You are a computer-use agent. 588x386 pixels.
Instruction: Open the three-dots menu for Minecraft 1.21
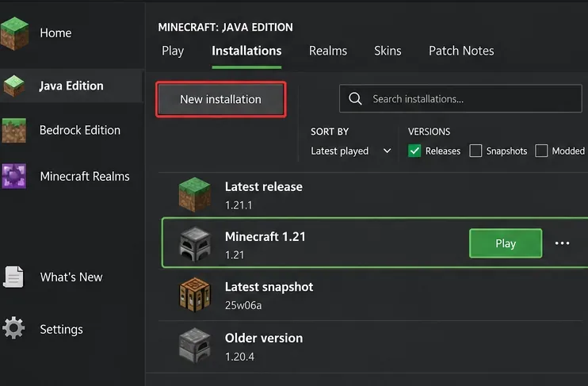(562, 243)
